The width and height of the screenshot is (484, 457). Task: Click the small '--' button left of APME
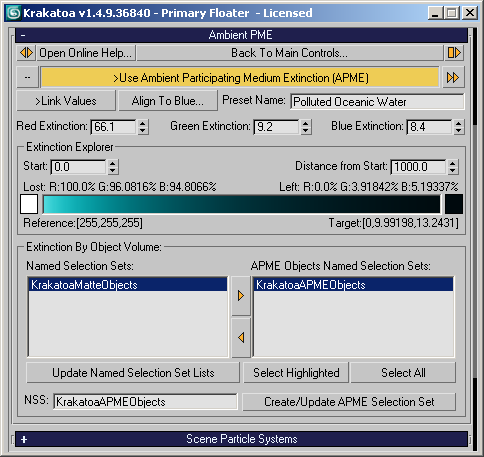(x=27, y=77)
